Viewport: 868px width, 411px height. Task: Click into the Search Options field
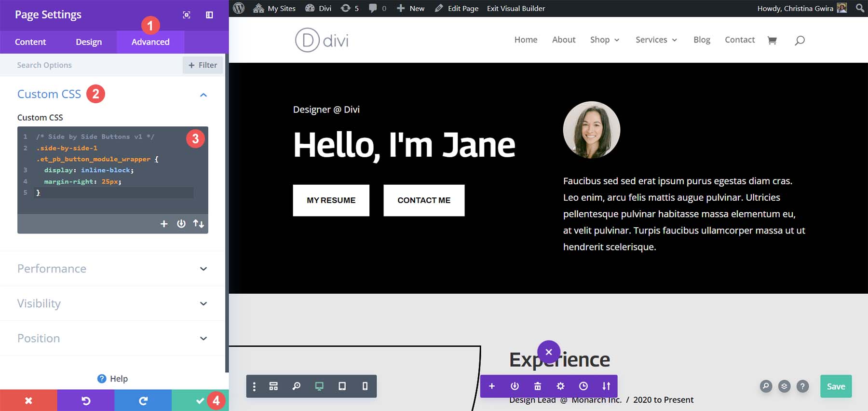click(96, 65)
